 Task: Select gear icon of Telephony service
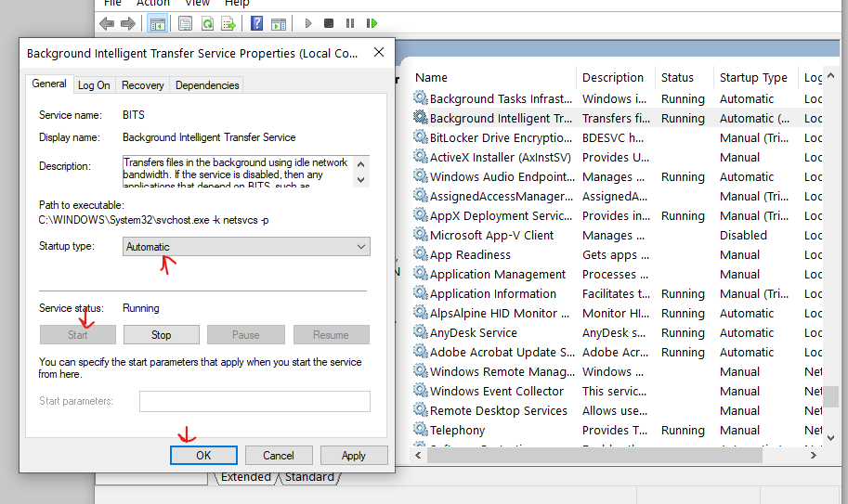click(x=420, y=429)
